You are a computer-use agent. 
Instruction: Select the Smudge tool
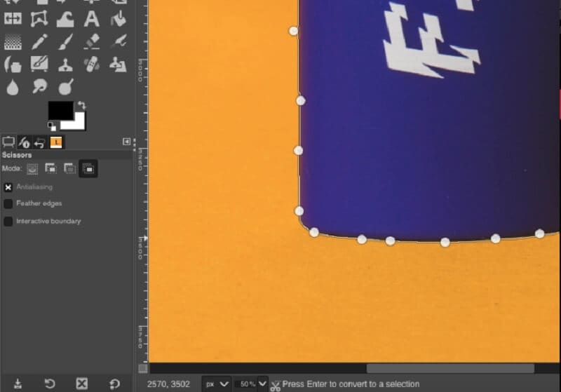tap(39, 88)
